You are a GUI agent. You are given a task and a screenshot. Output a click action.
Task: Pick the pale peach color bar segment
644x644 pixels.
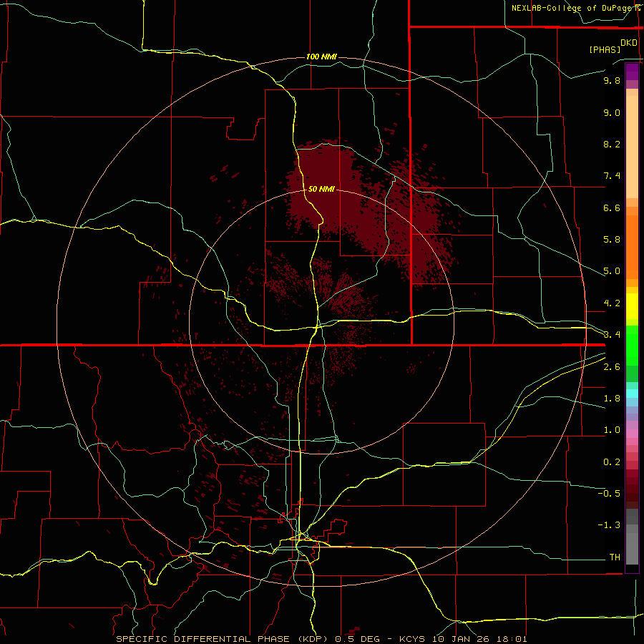pyautogui.click(x=632, y=147)
